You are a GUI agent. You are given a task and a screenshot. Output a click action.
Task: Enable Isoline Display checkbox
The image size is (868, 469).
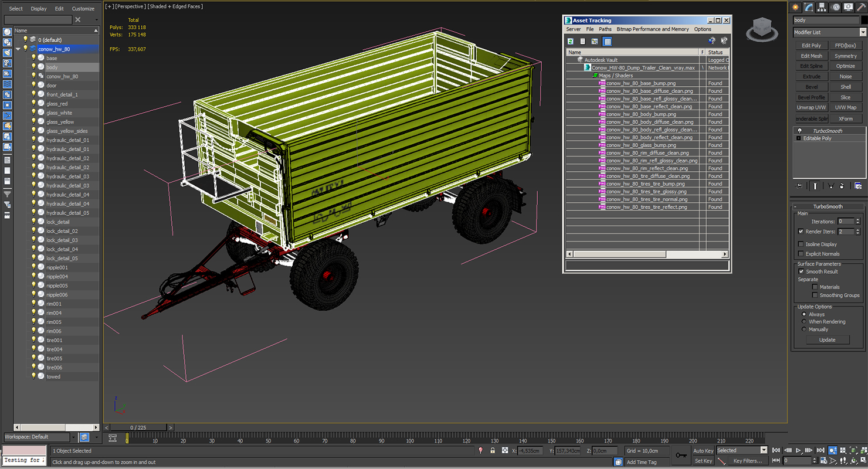tap(801, 244)
